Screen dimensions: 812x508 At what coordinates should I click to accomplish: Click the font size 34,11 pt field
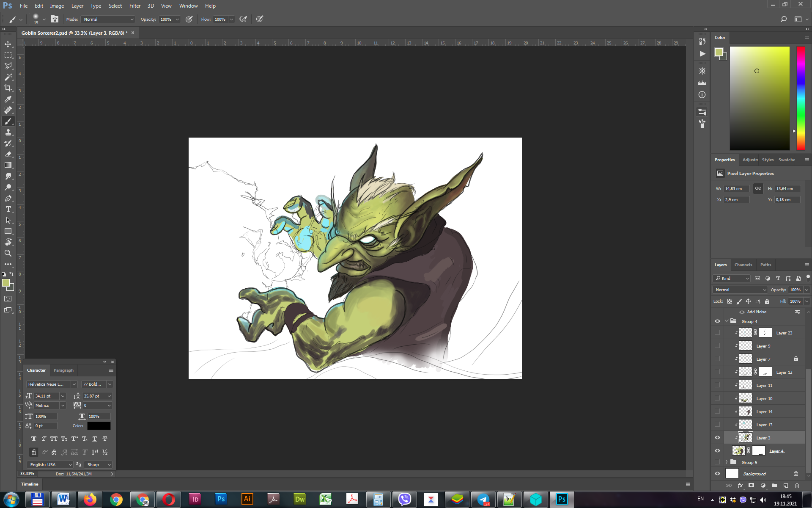47,396
